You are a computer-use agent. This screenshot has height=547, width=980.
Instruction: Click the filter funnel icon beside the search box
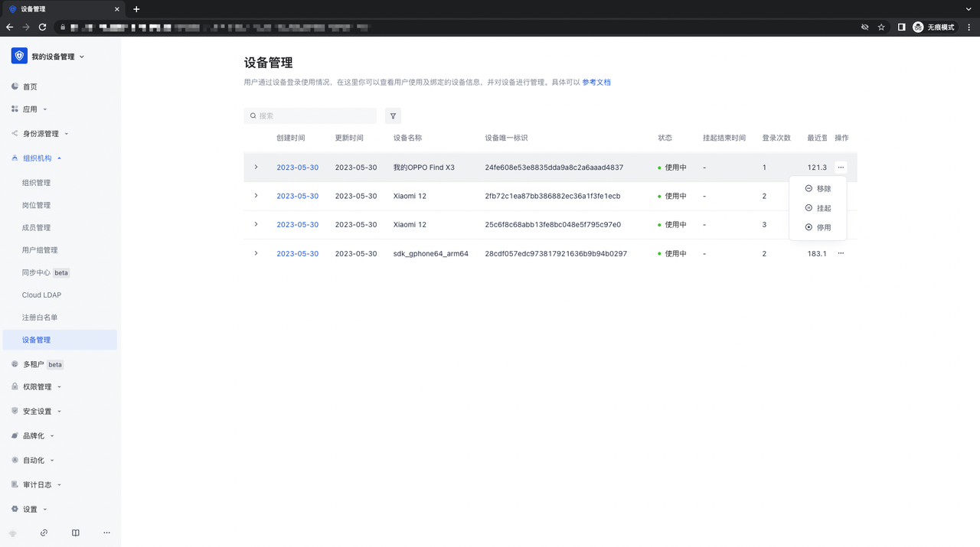393,115
